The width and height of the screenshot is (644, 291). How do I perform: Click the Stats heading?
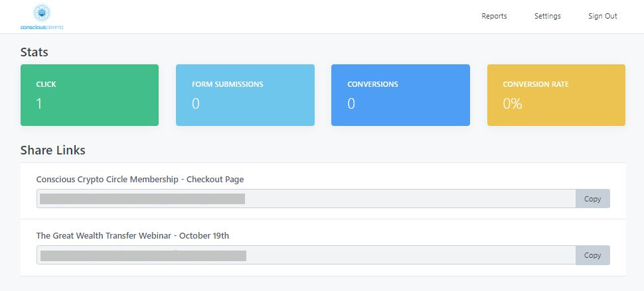(x=34, y=52)
